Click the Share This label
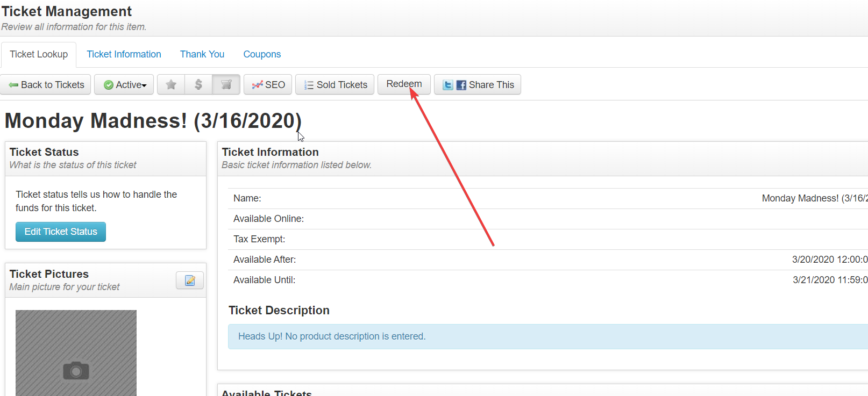Viewport: 868px width, 396px height. [x=491, y=85]
